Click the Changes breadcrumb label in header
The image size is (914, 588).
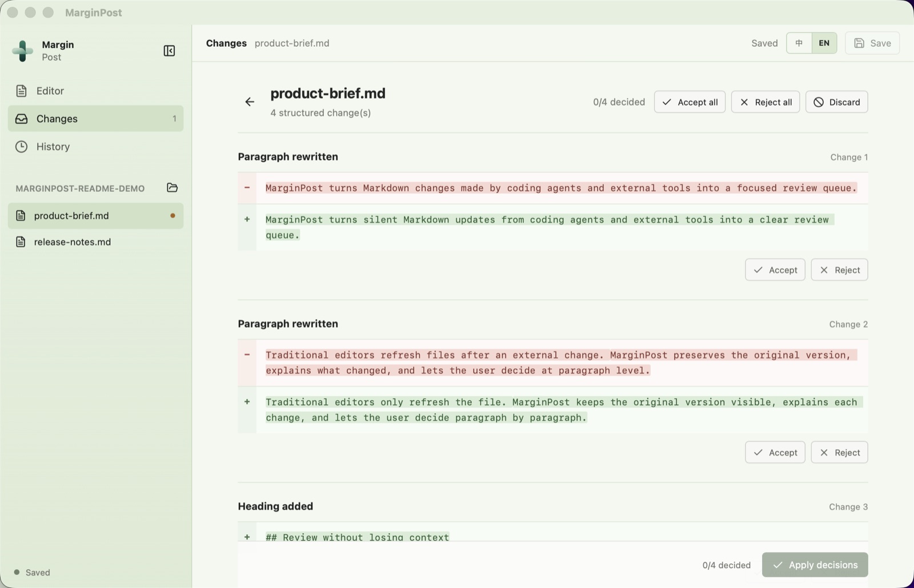pyautogui.click(x=226, y=43)
